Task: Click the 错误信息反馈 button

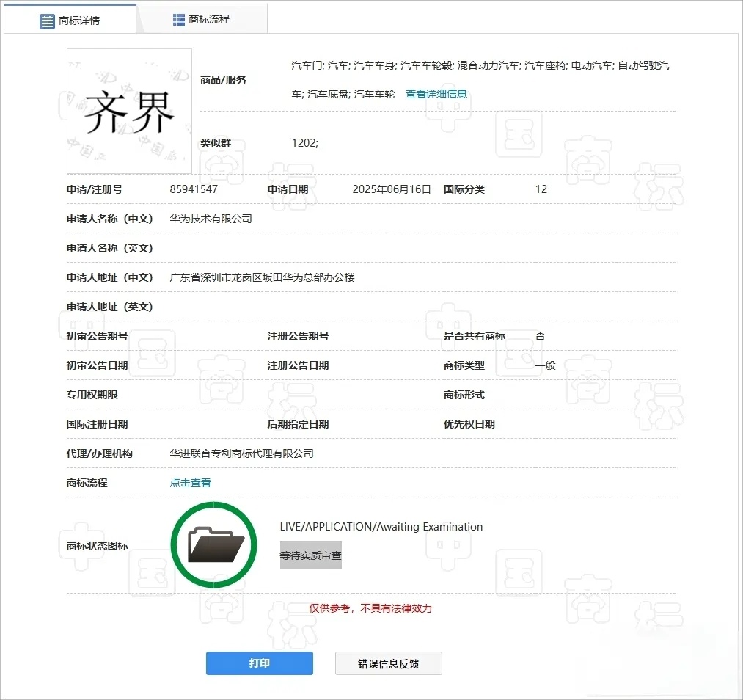Action: [388, 663]
